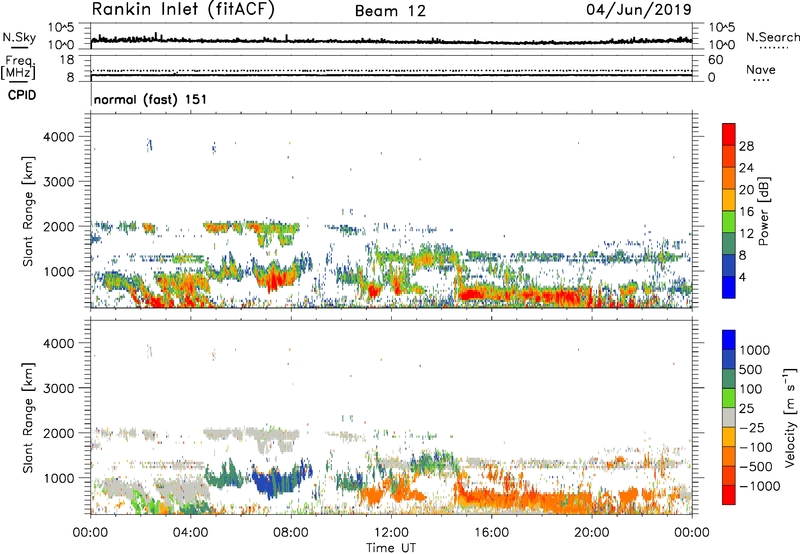Click the grey segment of the velocity colorbar

pos(729,417)
